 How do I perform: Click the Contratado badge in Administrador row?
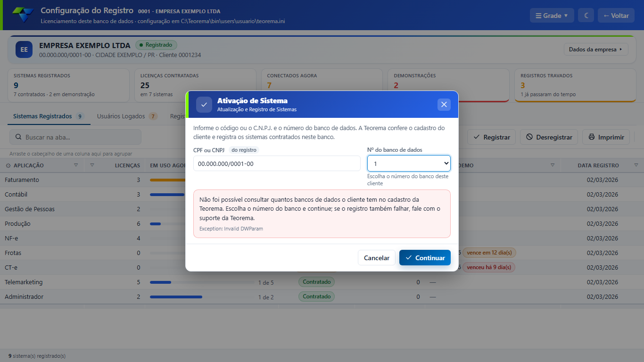pos(316,297)
